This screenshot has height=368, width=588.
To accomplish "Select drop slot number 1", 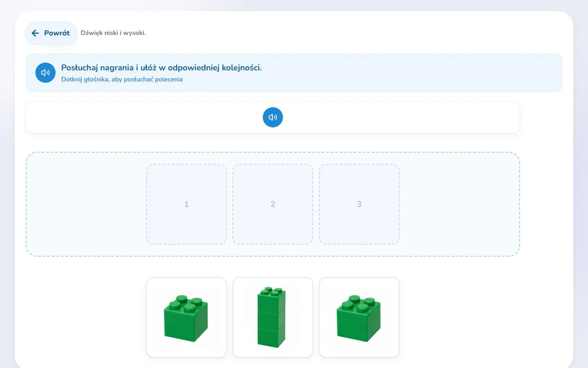I will click(x=187, y=204).
